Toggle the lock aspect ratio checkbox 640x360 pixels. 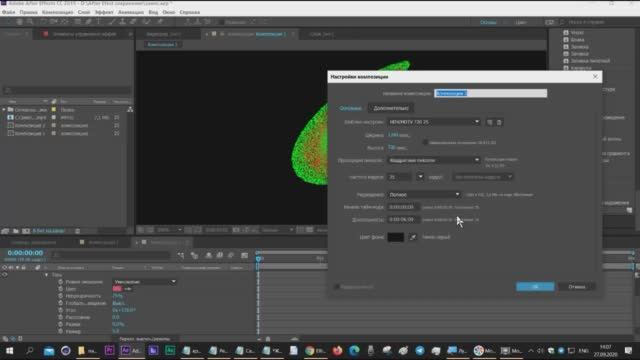coord(425,142)
